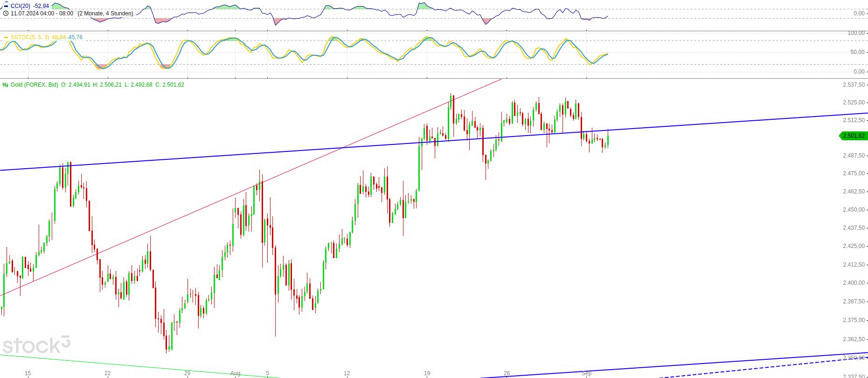Screen dimensions: 868x378
Task: Click the date label 15 on the time axis
Action: (x=28, y=373)
